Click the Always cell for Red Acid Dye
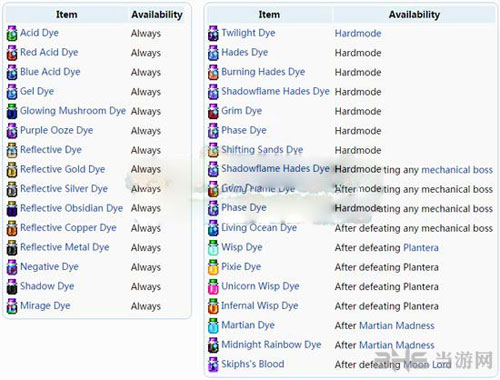 click(x=146, y=53)
